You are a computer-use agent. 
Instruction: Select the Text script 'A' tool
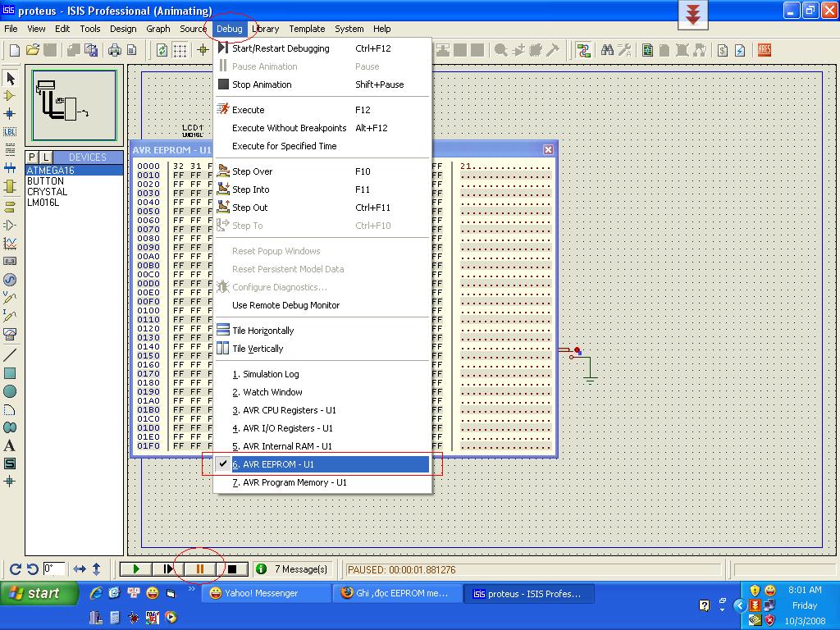coord(10,445)
